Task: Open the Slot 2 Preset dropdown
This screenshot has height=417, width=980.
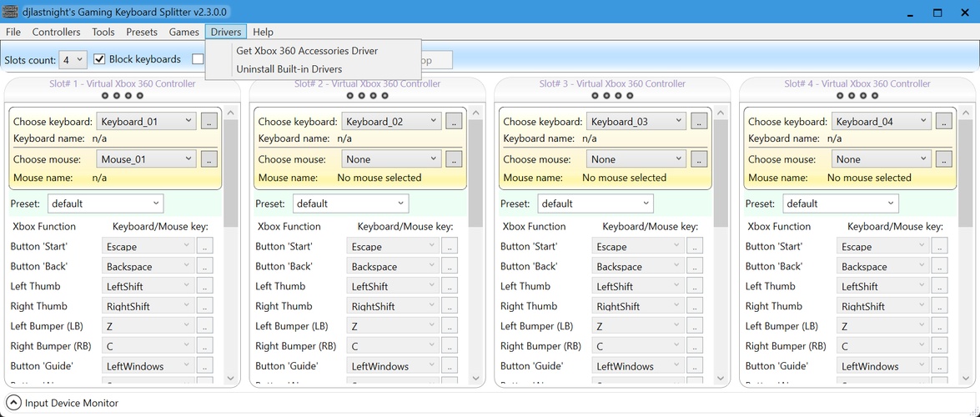Action: pos(350,203)
